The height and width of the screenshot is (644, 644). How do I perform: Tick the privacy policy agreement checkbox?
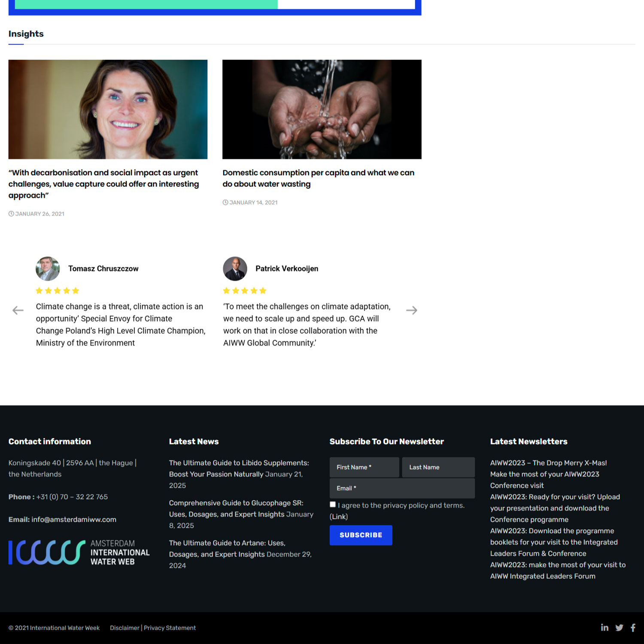click(333, 504)
